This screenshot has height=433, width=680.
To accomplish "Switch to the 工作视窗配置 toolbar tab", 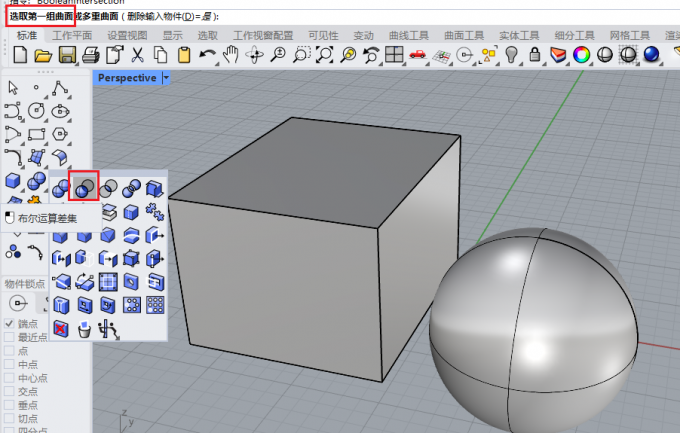I will (263, 35).
